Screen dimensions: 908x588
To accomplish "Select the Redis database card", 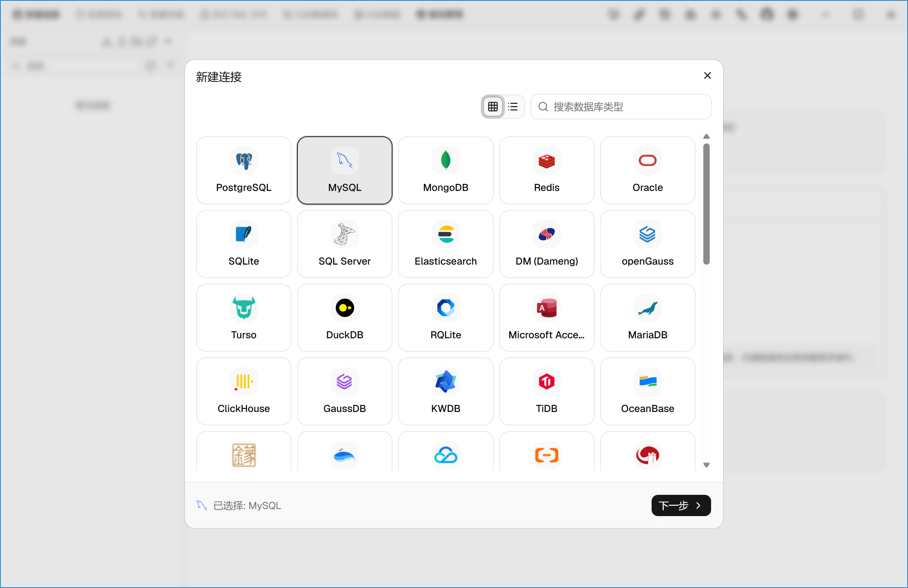I will coord(547,170).
